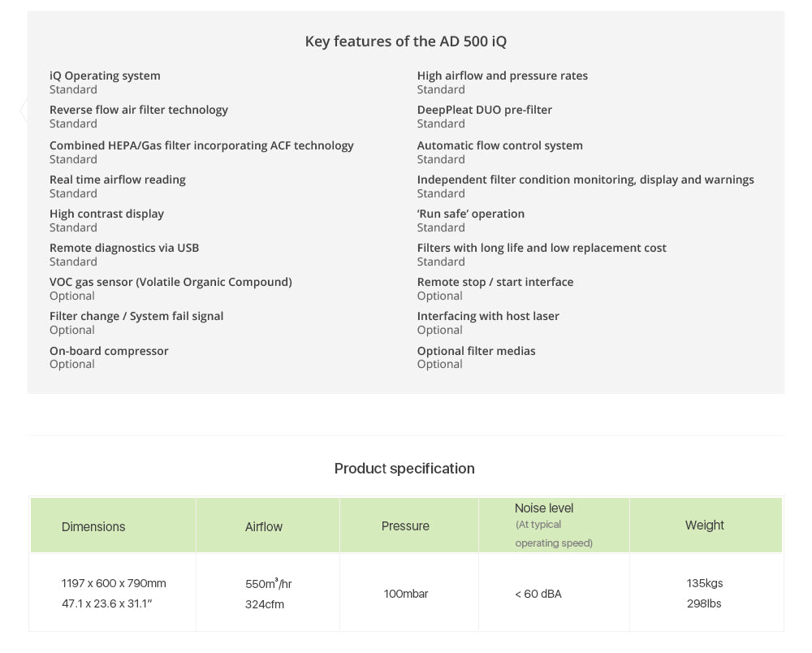This screenshot has height=653, width=812.
Task: Click the Pressure column header
Action: [x=405, y=526]
